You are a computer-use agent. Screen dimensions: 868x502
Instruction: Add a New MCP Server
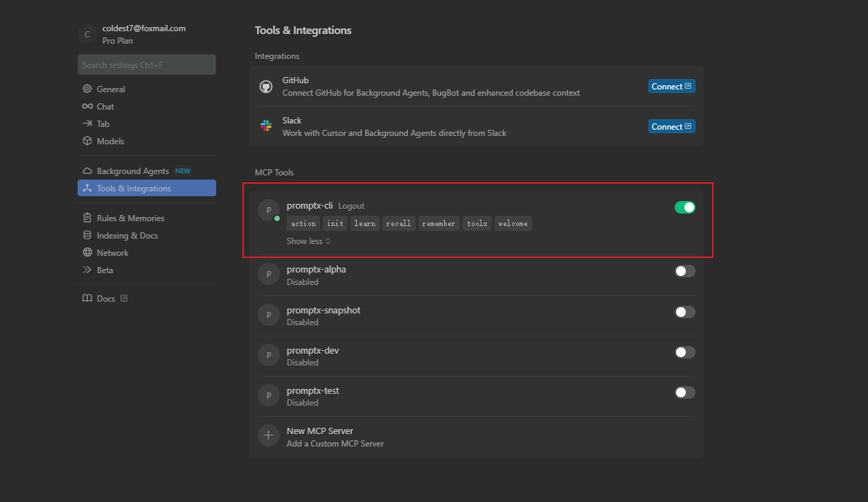pyautogui.click(x=476, y=436)
